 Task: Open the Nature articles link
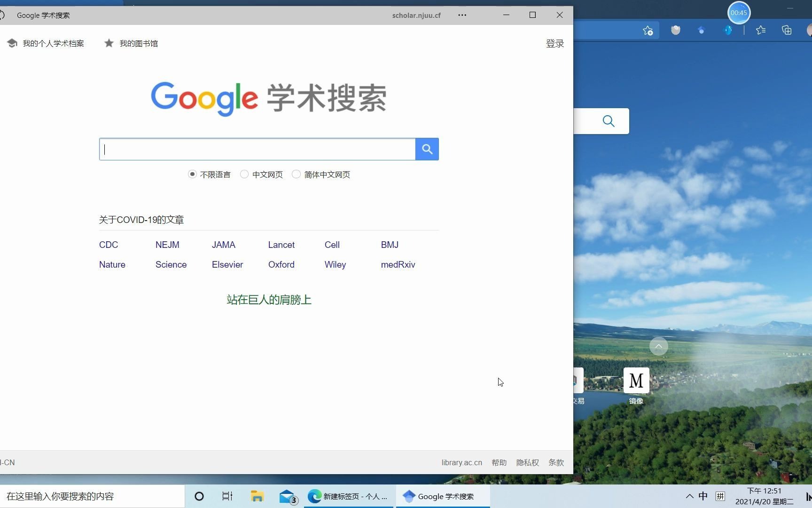(112, 265)
